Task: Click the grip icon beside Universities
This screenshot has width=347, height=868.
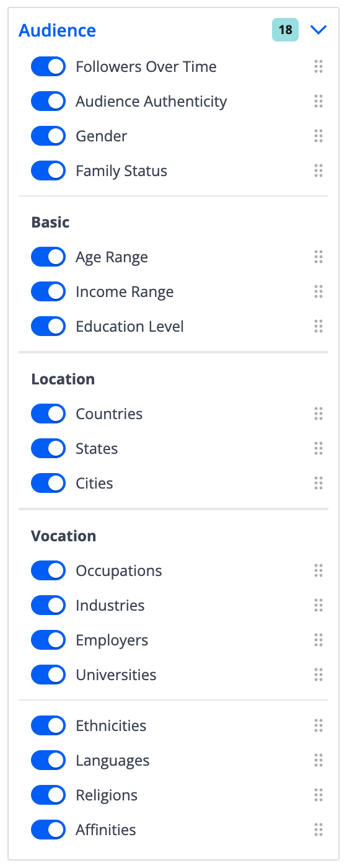Action: click(x=318, y=675)
